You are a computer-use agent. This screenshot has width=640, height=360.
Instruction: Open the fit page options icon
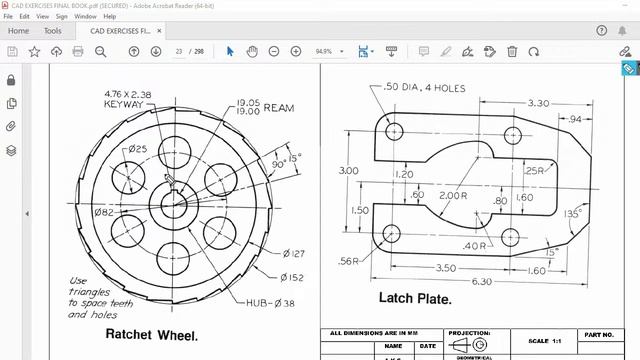[364, 51]
